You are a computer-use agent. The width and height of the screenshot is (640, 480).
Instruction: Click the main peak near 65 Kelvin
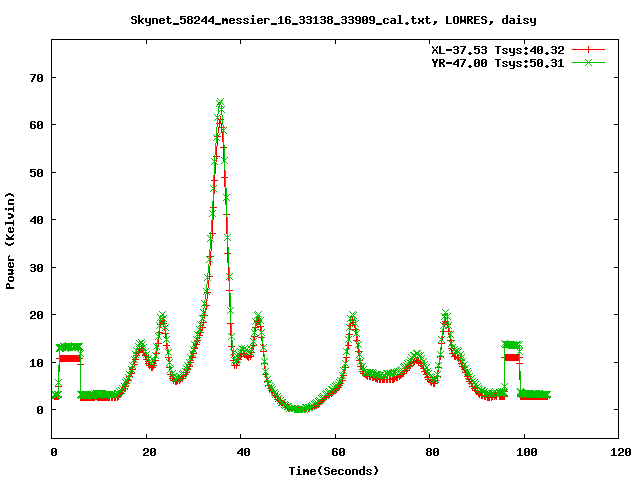coord(220,102)
